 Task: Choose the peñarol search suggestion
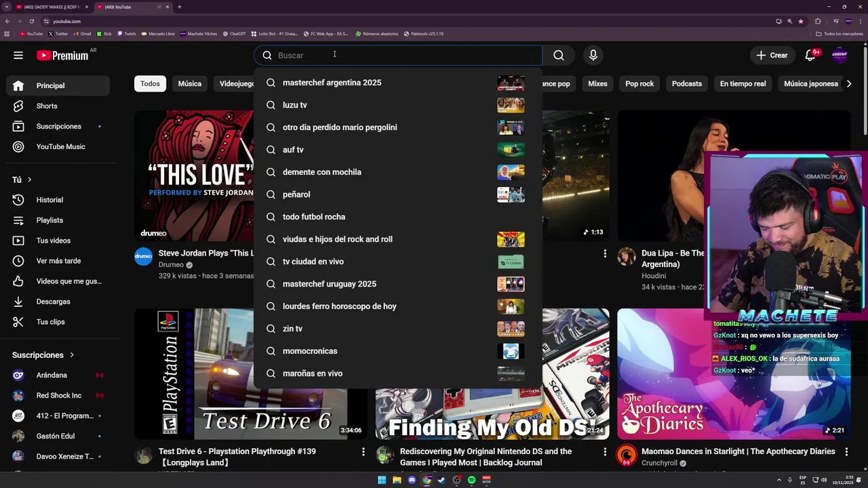tap(398, 195)
